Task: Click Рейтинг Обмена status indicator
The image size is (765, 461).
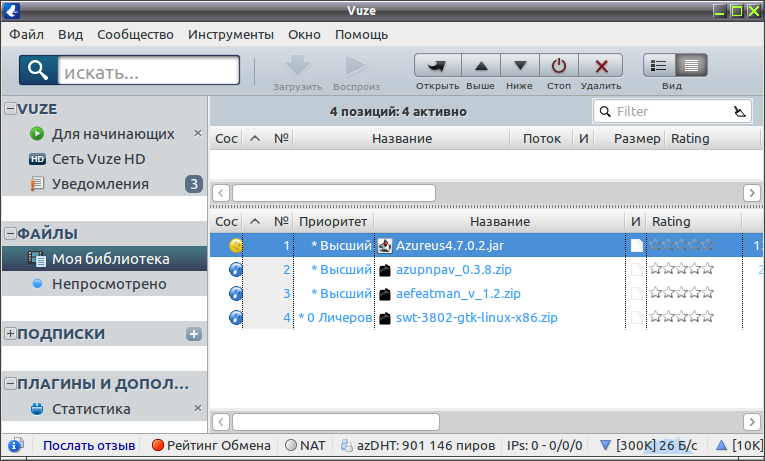Action: tap(211, 445)
